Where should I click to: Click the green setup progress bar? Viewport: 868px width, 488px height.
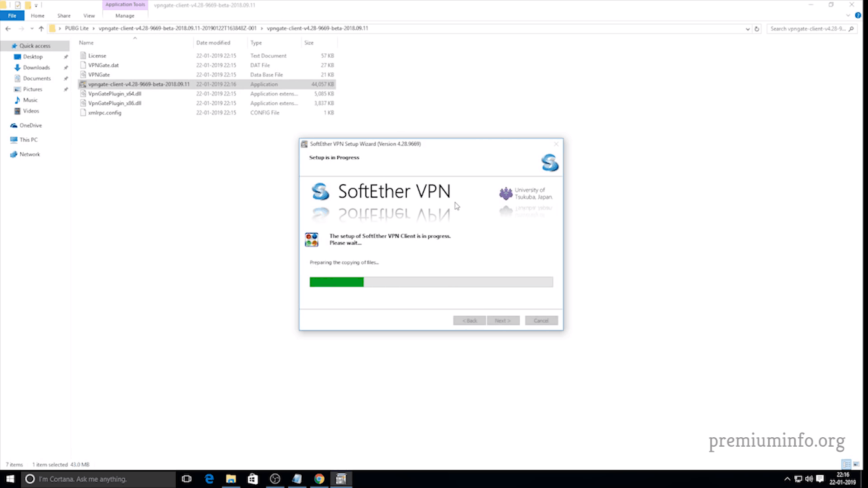coord(431,282)
